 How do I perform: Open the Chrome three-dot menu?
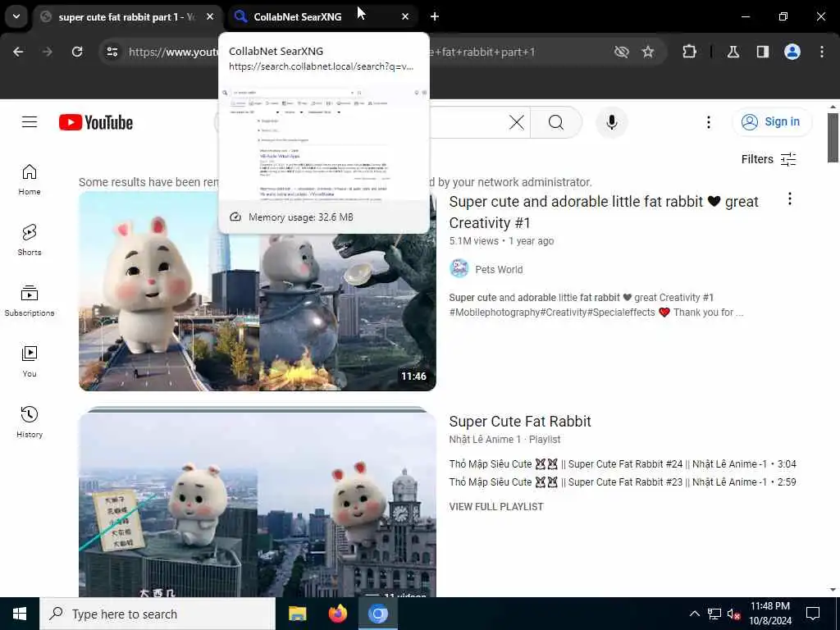(x=822, y=52)
